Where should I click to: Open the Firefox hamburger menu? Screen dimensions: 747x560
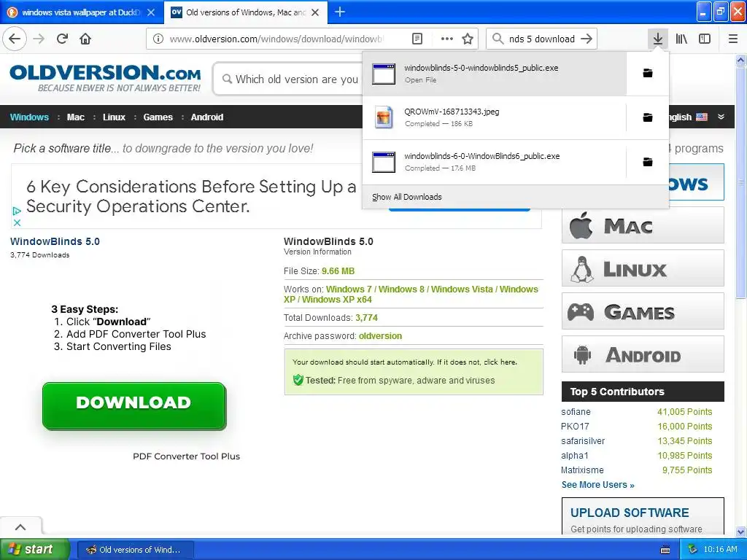(733, 39)
